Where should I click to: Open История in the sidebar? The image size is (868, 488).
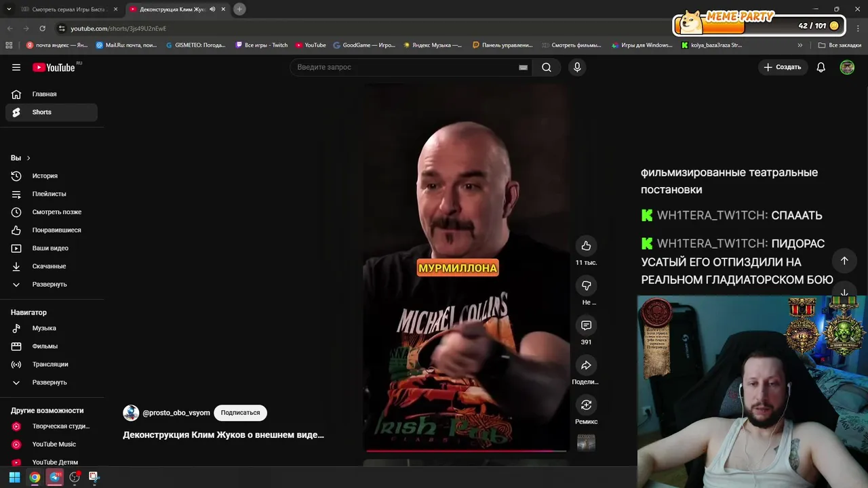(52, 176)
